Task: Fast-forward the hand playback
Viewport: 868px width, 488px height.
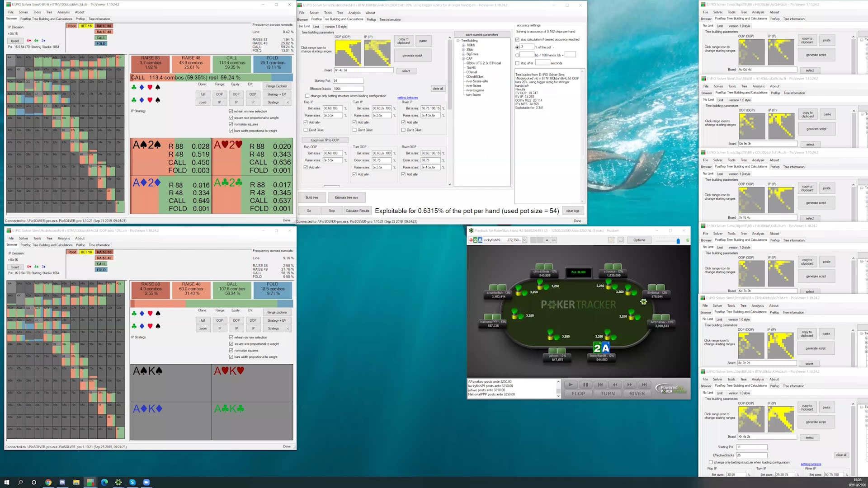Action: [x=629, y=385]
